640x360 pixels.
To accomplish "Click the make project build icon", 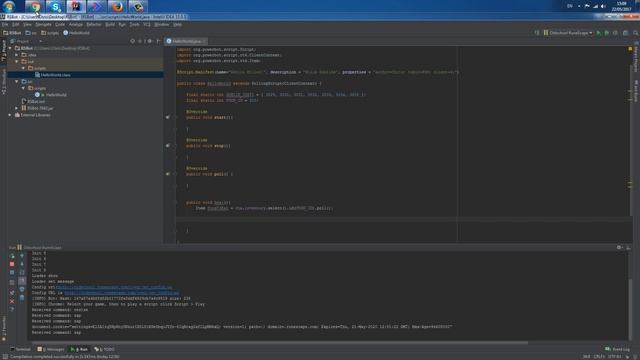I will coord(537,33).
